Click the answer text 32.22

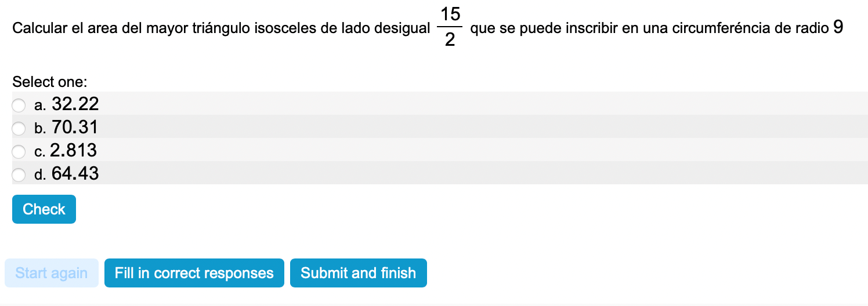coord(75,104)
